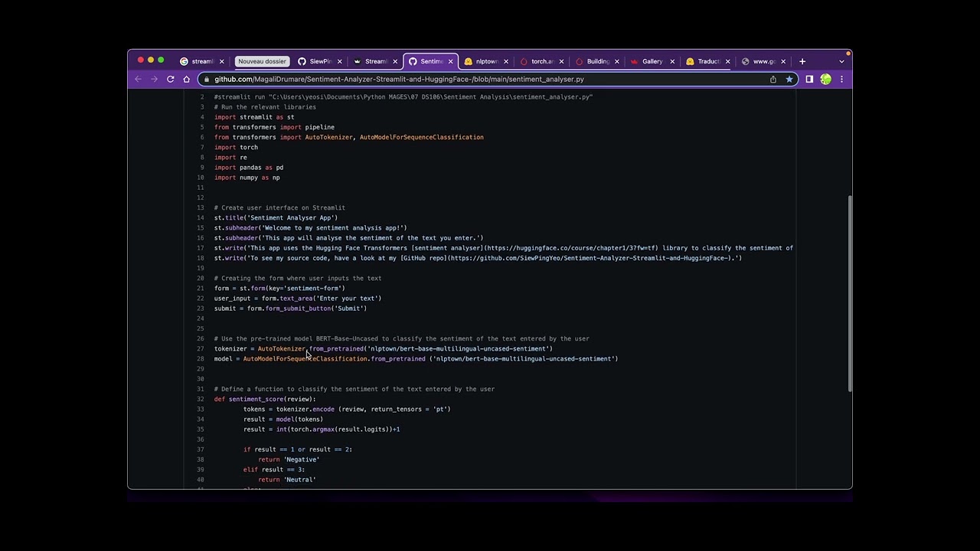Click "submit = form.form_submit_button('Submit')" line
The width and height of the screenshot is (980, 551).
290,308
